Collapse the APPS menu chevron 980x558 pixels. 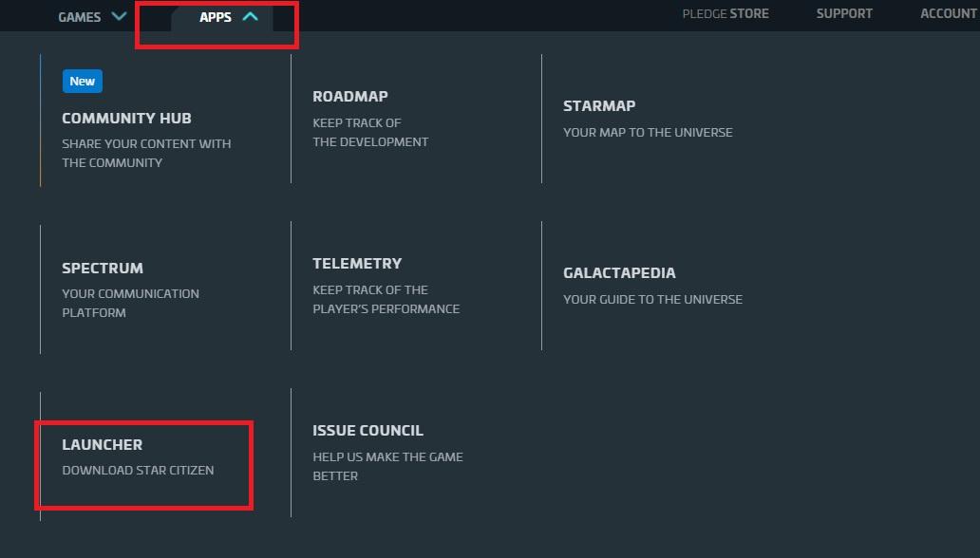(x=250, y=16)
